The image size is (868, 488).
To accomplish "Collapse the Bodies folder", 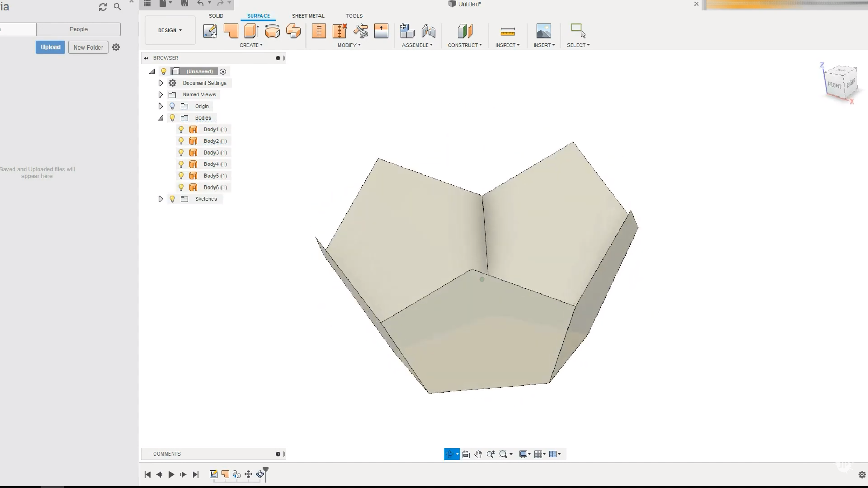I will (160, 118).
